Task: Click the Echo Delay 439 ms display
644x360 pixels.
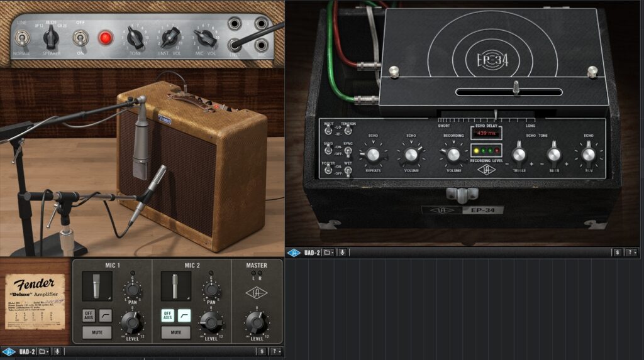Action: pyautogui.click(x=486, y=133)
